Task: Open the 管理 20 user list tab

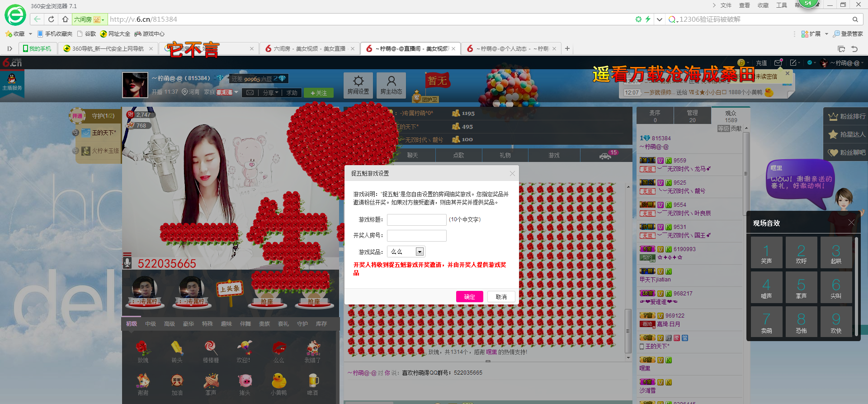Action: [692, 116]
